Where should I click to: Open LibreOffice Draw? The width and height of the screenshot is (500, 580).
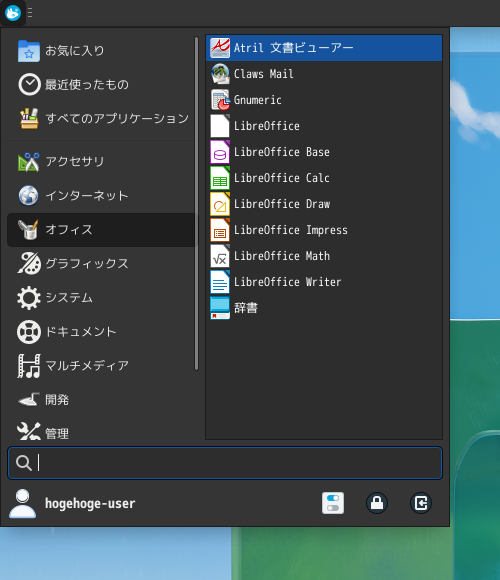(324, 204)
